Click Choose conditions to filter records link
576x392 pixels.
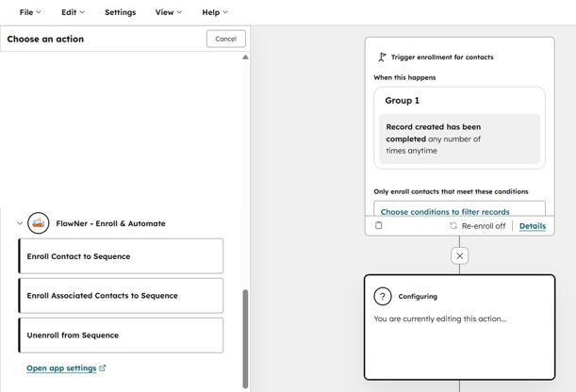point(445,212)
